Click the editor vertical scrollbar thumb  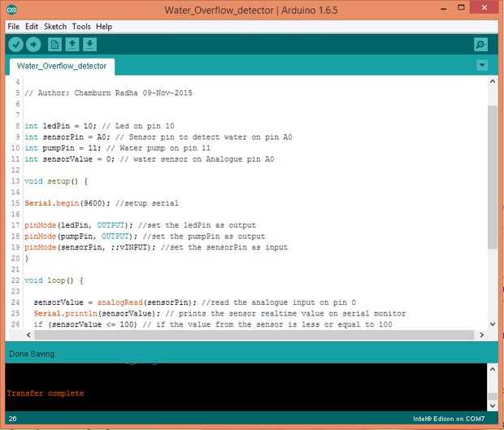pos(493,176)
